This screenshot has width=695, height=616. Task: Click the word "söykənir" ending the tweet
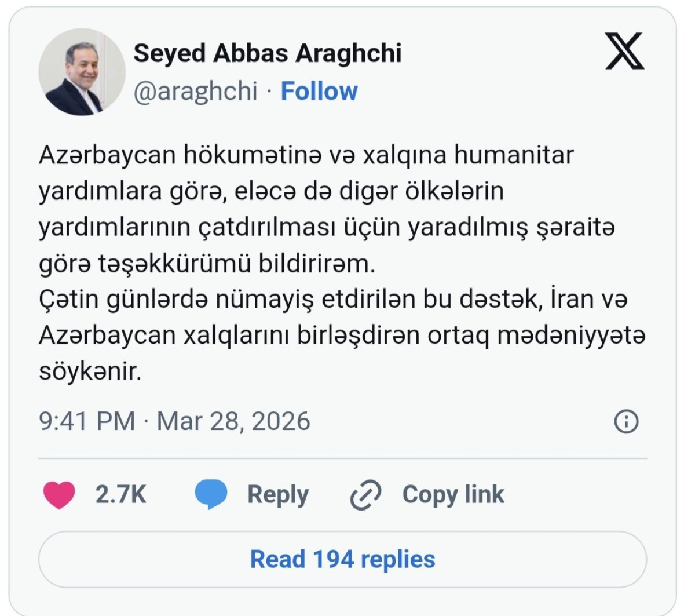[x=90, y=372]
